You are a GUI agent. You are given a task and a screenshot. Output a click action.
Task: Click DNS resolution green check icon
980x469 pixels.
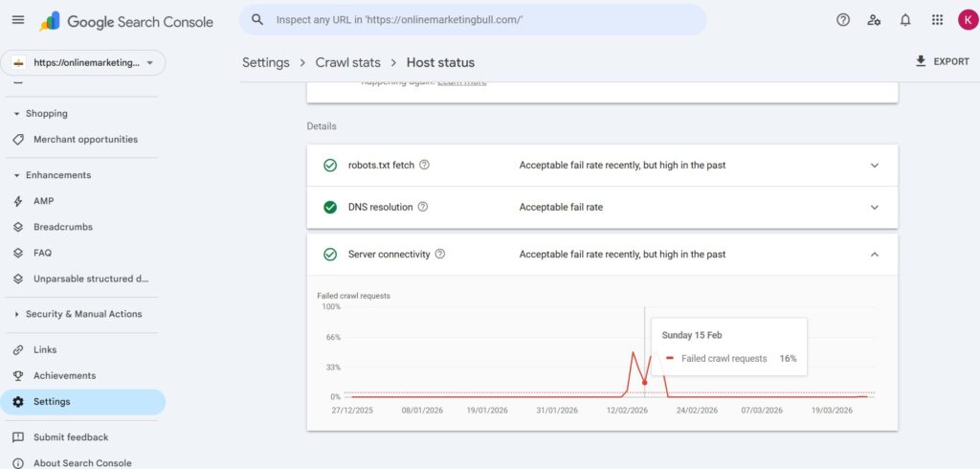pos(330,207)
